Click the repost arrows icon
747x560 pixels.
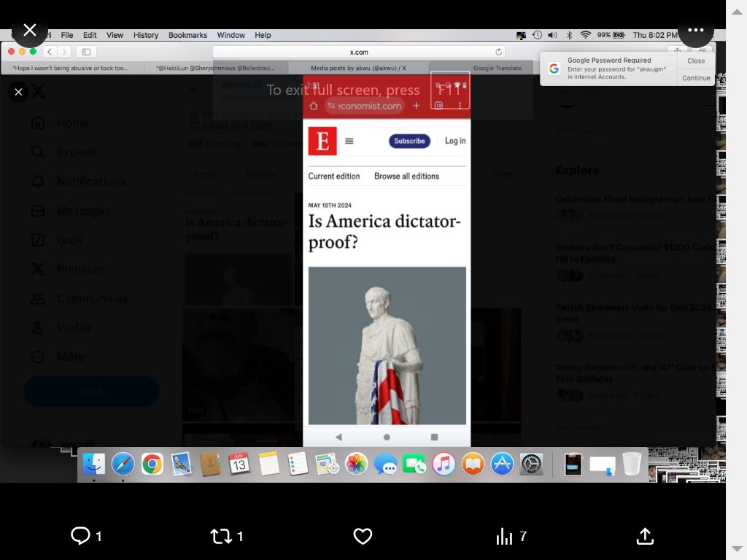tap(220, 536)
